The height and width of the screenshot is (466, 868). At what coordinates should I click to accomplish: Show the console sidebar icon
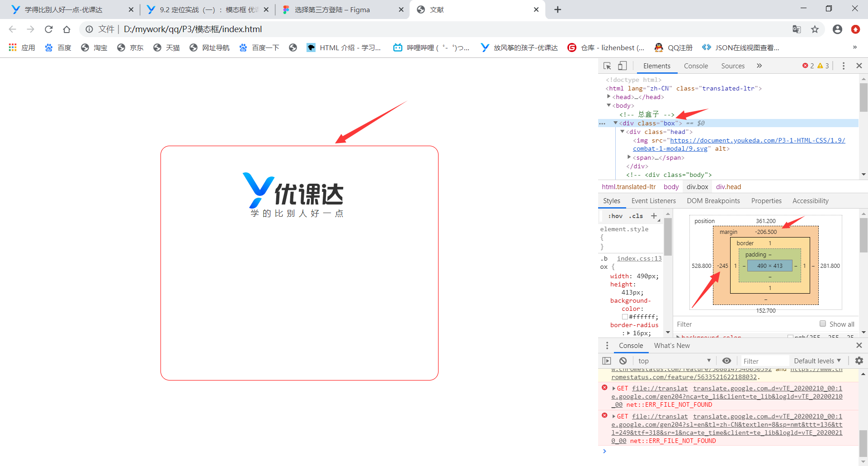pyautogui.click(x=607, y=361)
